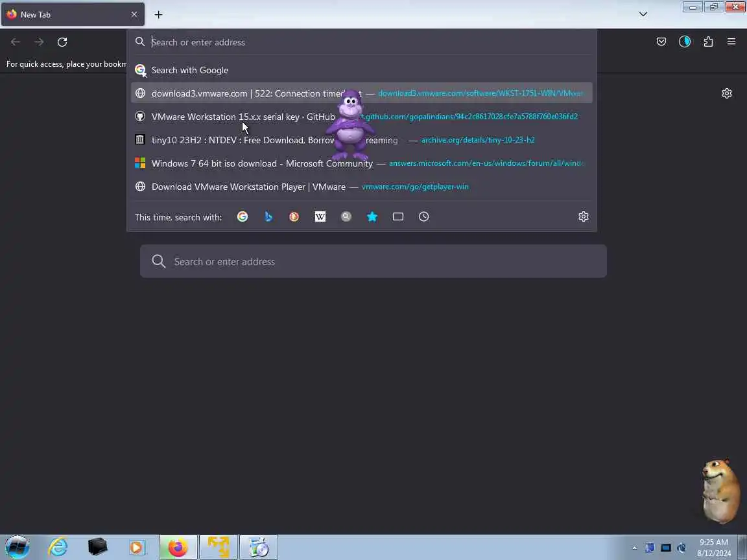Screen dimensions: 747x560
Task: Go back with the back arrow
Action: (16, 42)
